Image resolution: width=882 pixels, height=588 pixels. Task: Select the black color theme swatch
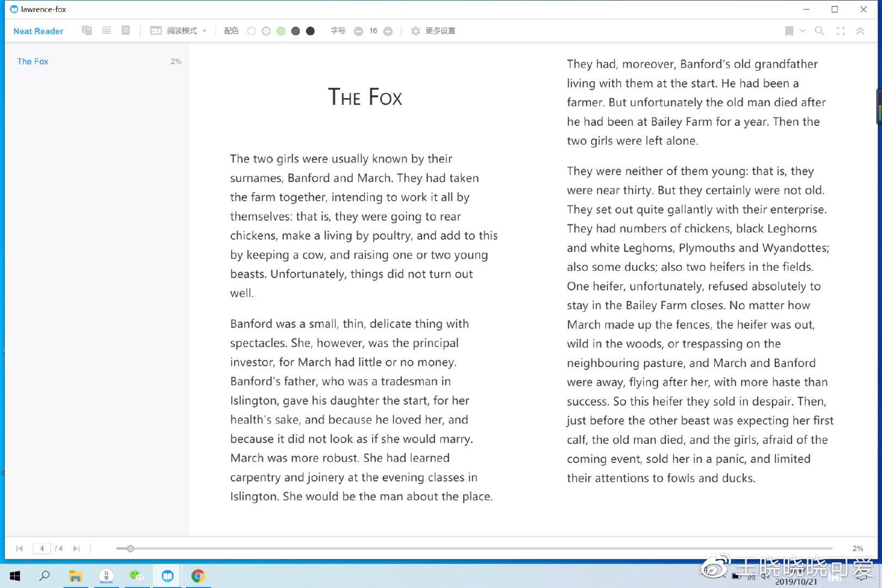tap(310, 31)
